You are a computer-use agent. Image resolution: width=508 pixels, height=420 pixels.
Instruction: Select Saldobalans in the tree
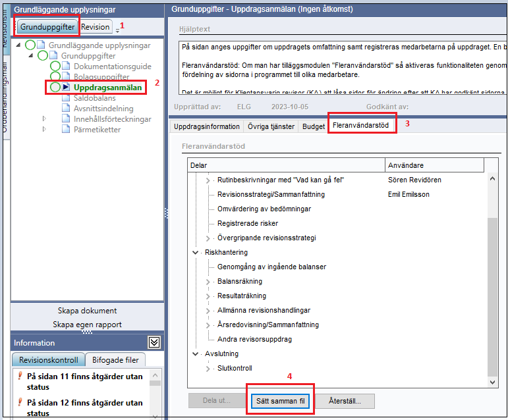coord(95,98)
